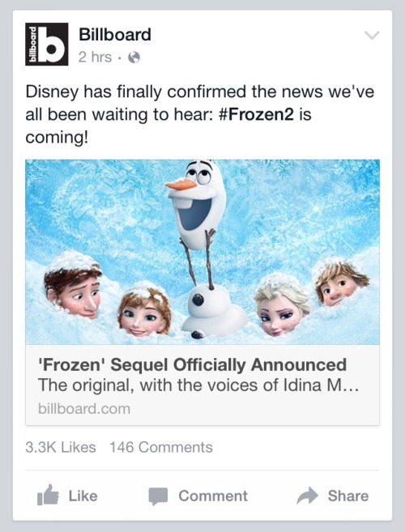View the 3.3K Likes list

pos(61,447)
